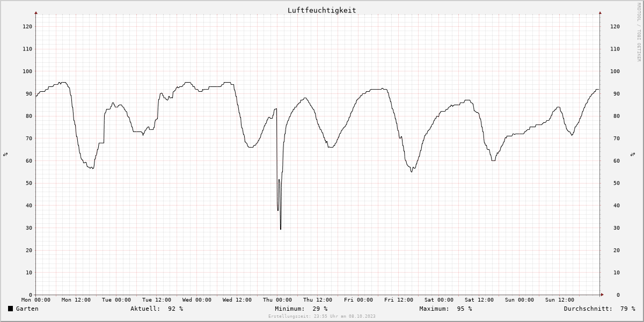Select the '90' label on the right axis
This screenshot has height=322, width=644.
pos(617,94)
